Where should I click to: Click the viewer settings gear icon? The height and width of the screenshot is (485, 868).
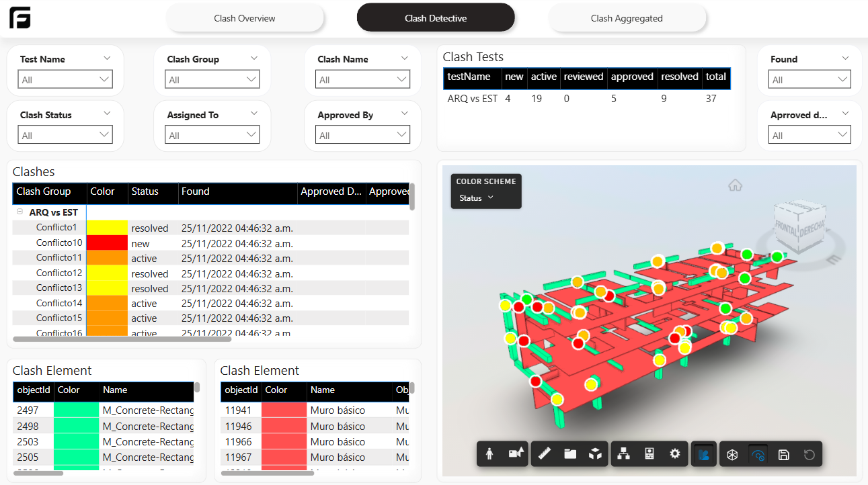tap(675, 454)
